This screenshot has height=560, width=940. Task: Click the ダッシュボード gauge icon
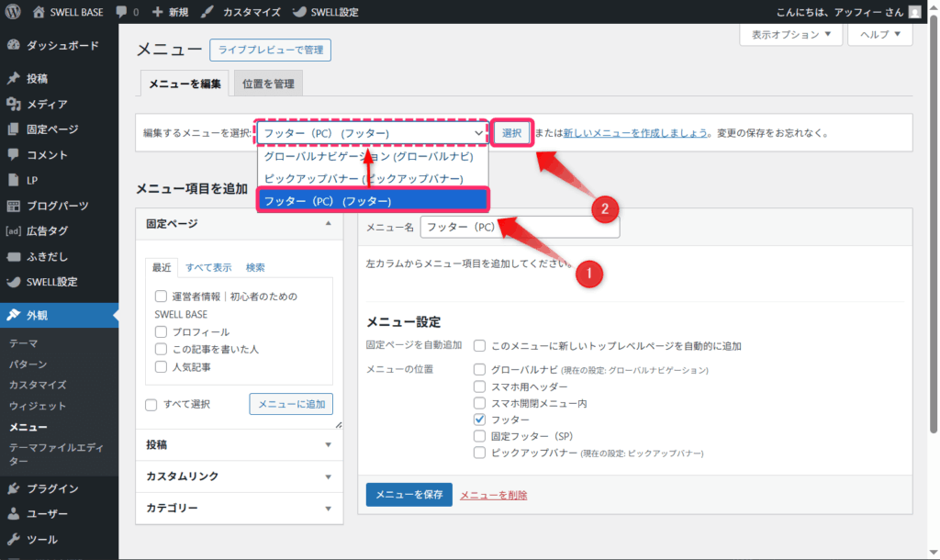click(x=14, y=45)
